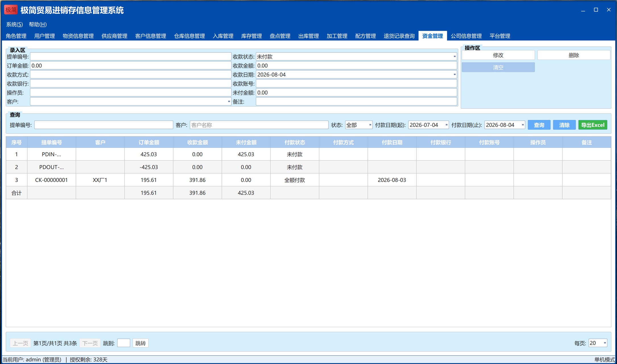This screenshot has width=617, height=364.
Task: Click the 订单金额 input field
Action: pos(131,66)
